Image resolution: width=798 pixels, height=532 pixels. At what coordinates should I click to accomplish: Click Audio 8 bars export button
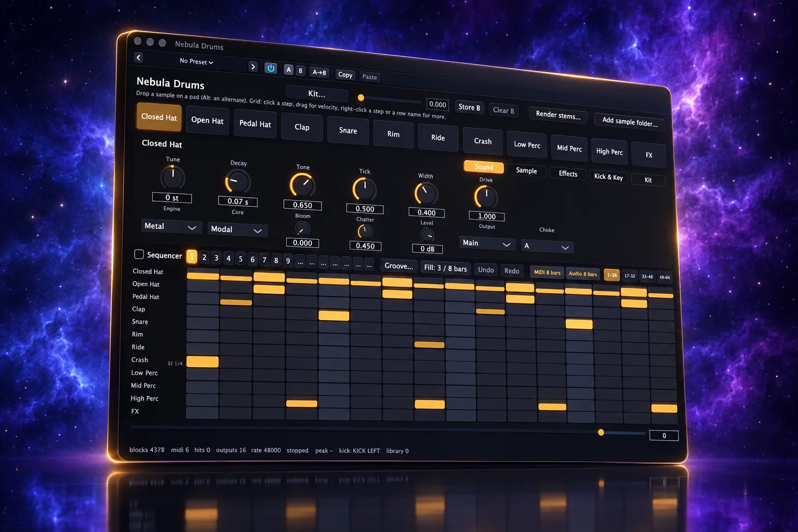(583, 274)
